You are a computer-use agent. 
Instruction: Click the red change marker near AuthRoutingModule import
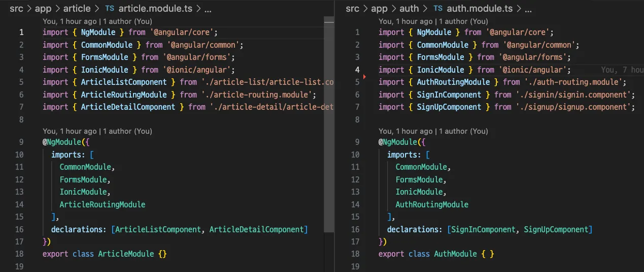[x=364, y=76]
